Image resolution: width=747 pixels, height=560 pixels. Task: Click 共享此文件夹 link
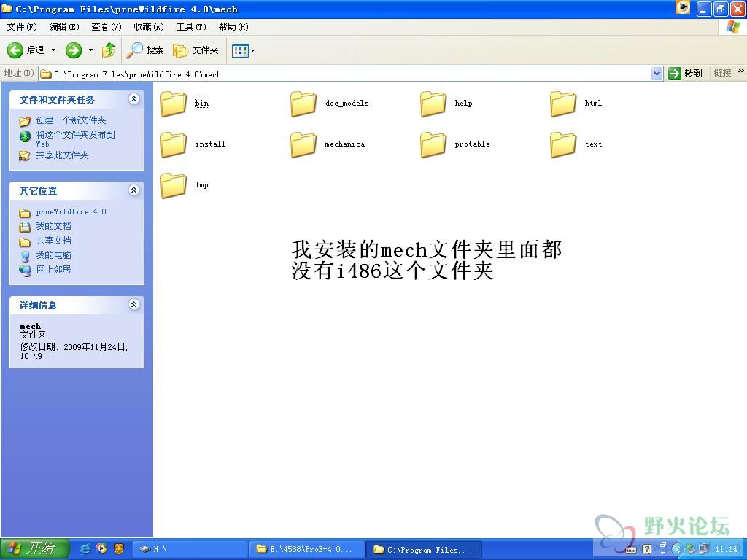(63, 155)
